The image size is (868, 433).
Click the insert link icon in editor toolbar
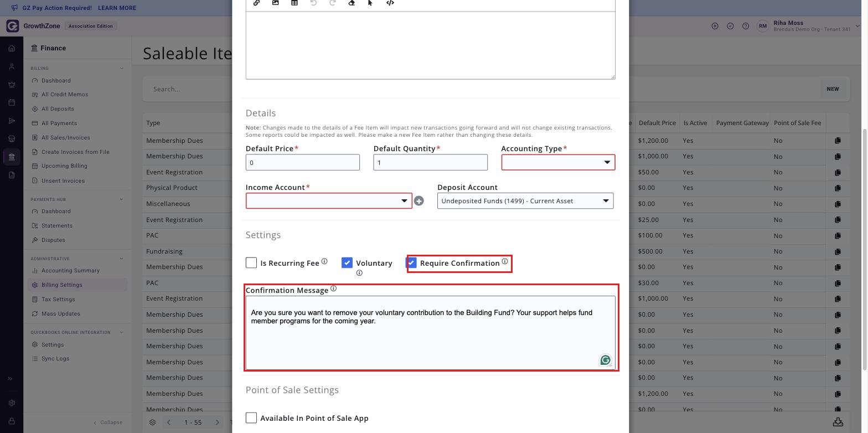[256, 3]
